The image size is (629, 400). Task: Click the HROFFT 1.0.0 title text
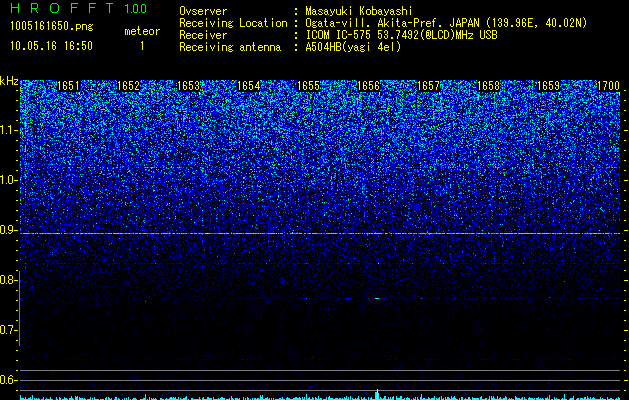coord(78,8)
